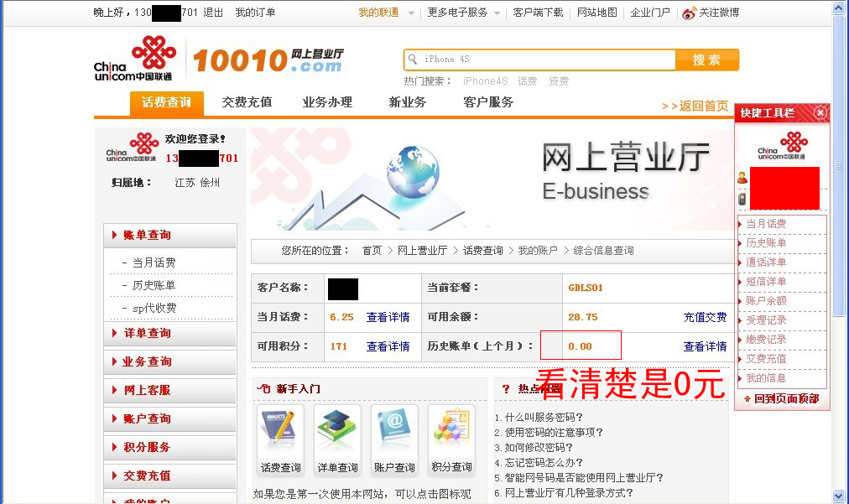The image size is (849, 504).
Task: Expand the 详单查询 sidebar section
Action: [170, 333]
